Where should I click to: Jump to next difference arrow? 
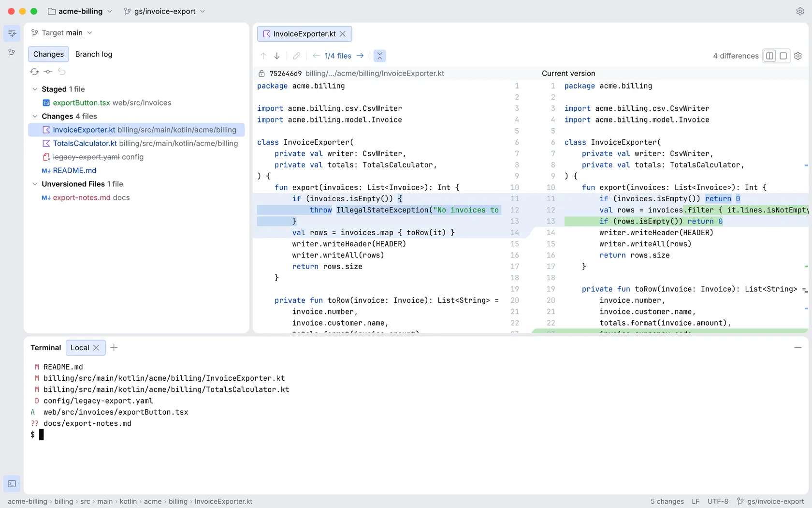tap(277, 56)
